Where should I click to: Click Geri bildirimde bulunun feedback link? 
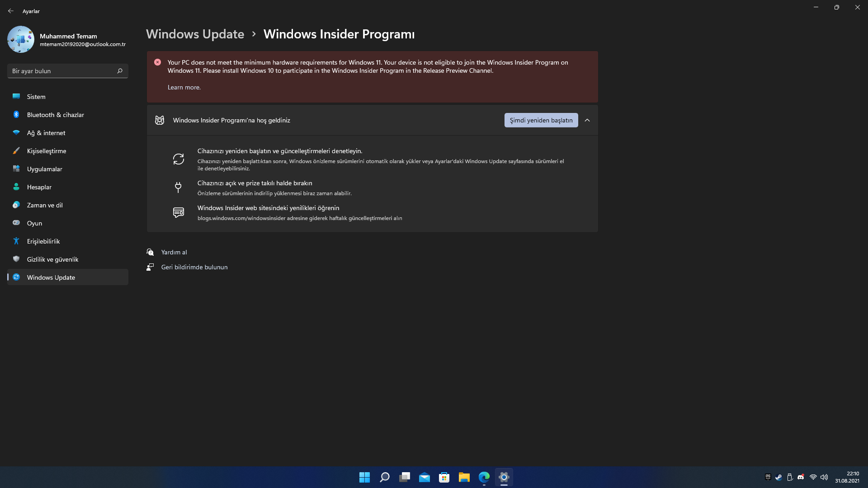[x=194, y=267]
